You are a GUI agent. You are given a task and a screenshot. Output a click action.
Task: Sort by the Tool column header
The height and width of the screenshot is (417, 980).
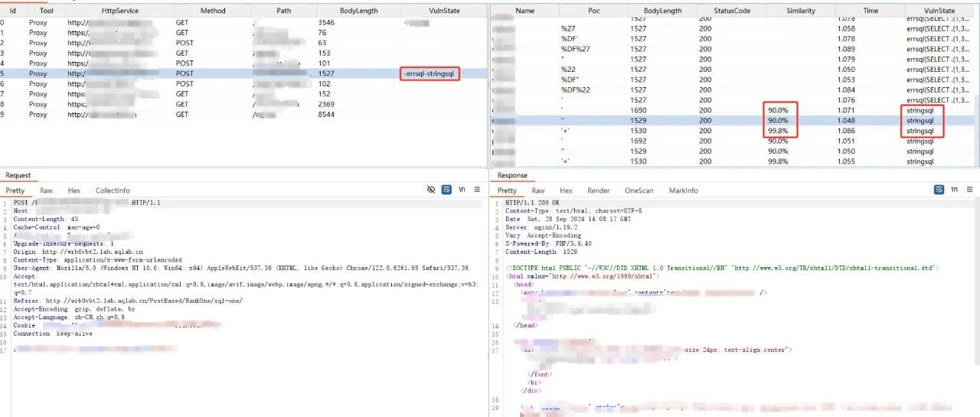(47, 11)
